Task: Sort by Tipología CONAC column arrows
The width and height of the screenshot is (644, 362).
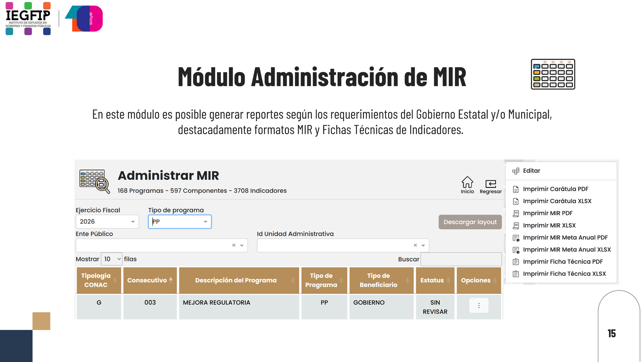Action: (x=115, y=280)
